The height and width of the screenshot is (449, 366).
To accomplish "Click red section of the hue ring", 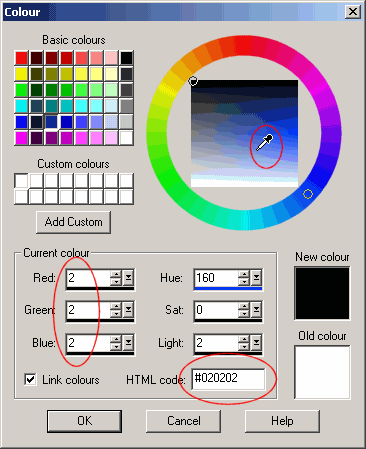I will [x=244, y=45].
